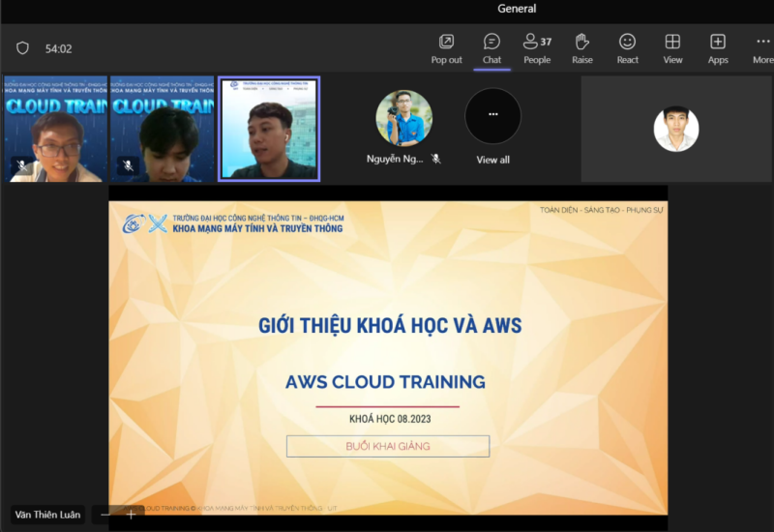Open the More actions menu
The image size is (774, 532).
pyautogui.click(x=762, y=49)
